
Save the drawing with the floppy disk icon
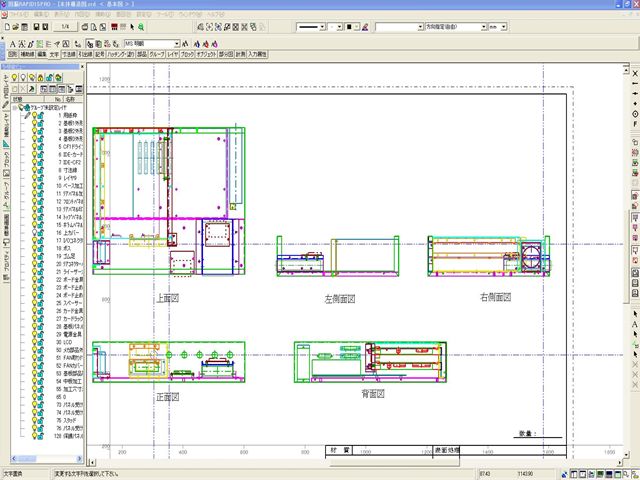coord(36,27)
